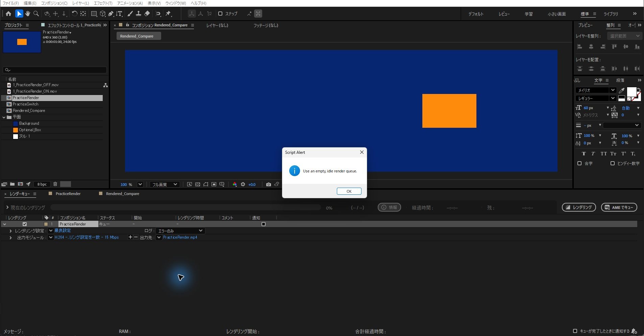Create a new folder in the Project panel

pos(12,184)
